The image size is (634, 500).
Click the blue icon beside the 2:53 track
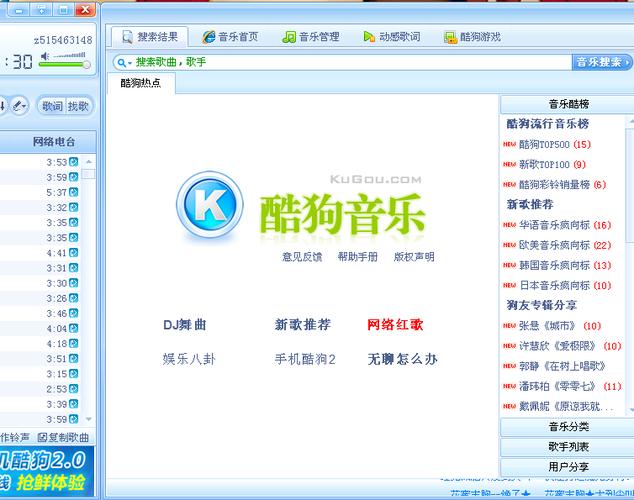(74, 389)
